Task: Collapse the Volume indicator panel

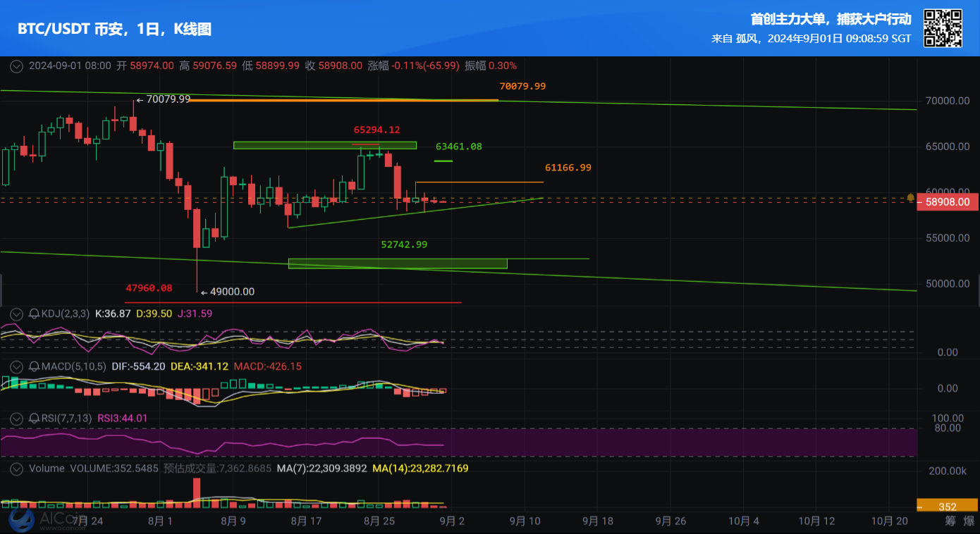Action: [16, 468]
